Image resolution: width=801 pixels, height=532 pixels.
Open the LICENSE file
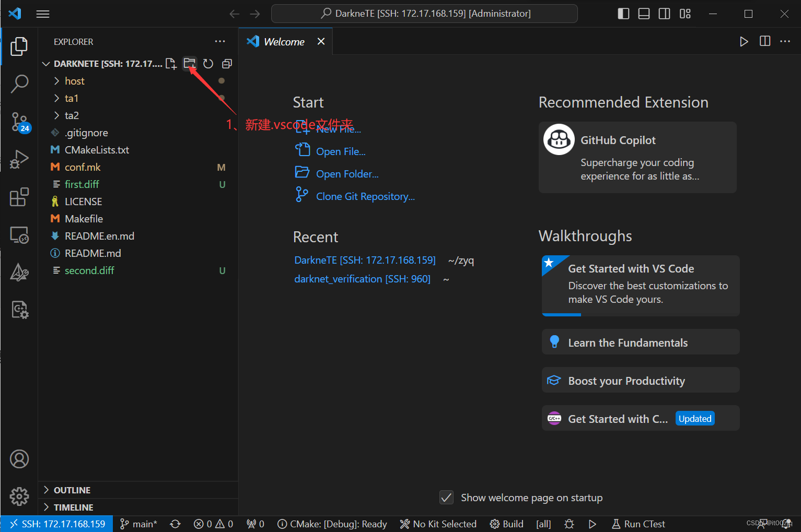pos(138,202)
